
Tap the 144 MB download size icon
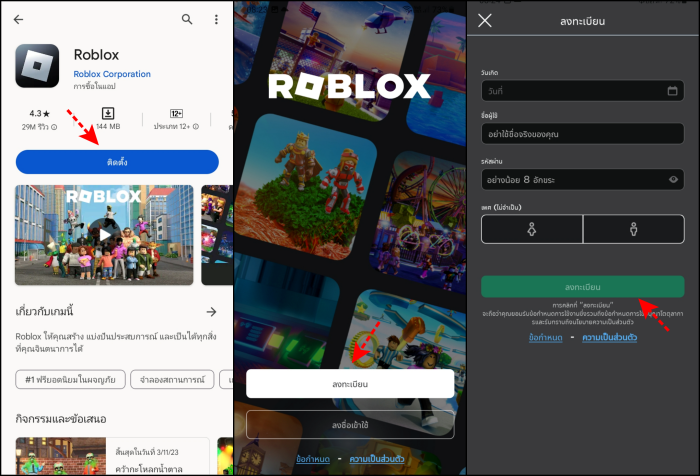(x=108, y=113)
